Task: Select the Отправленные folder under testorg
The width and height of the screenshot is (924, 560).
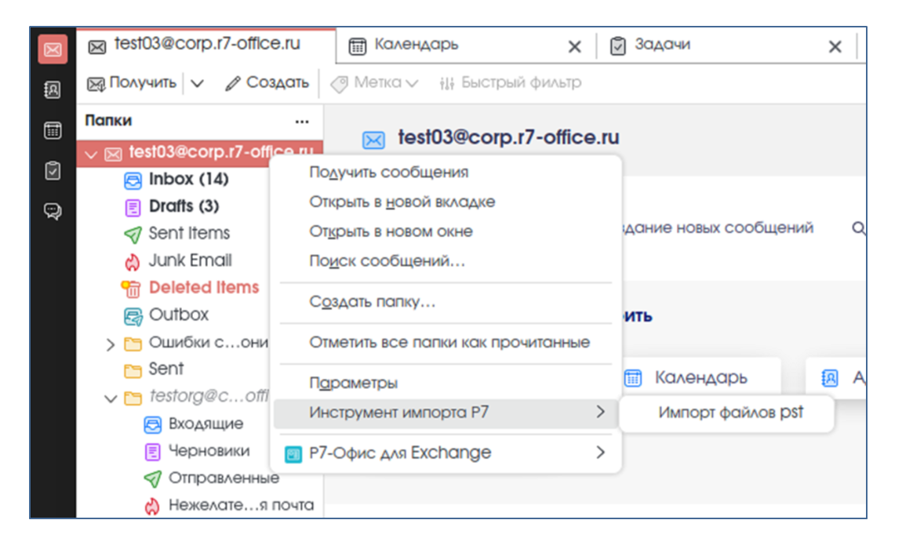Action: pos(224,478)
